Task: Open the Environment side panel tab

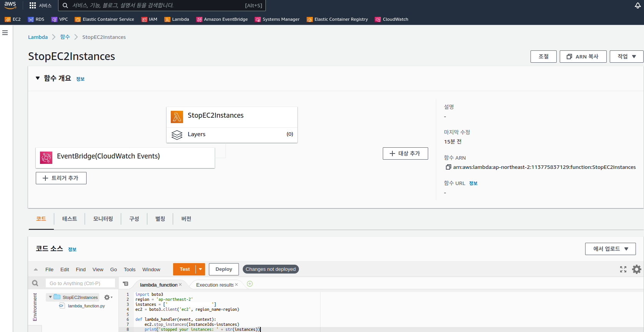Action: click(x=35, y=307)
